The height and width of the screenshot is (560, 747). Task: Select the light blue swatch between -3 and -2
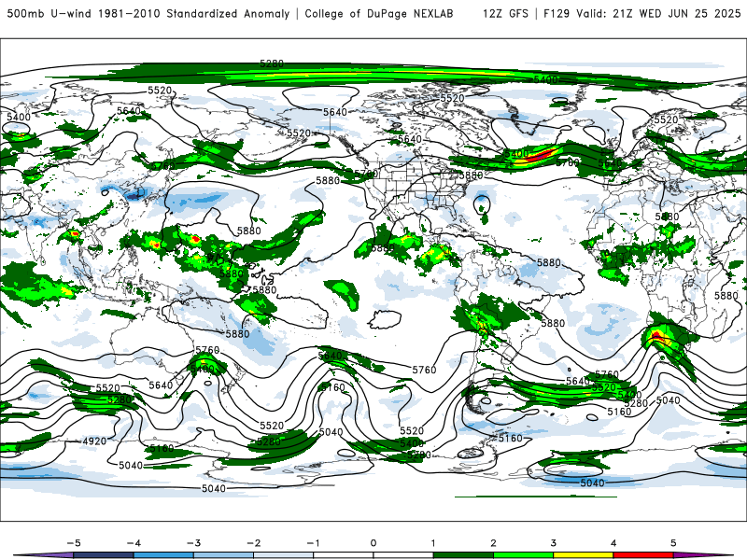[x=223, y=555]
